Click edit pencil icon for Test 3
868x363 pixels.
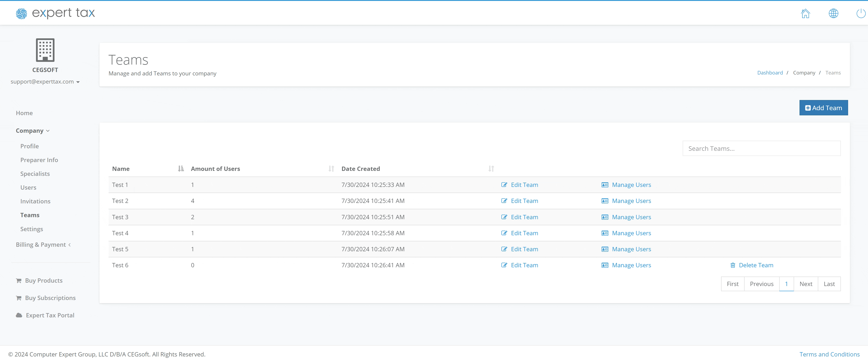point(504,217)
